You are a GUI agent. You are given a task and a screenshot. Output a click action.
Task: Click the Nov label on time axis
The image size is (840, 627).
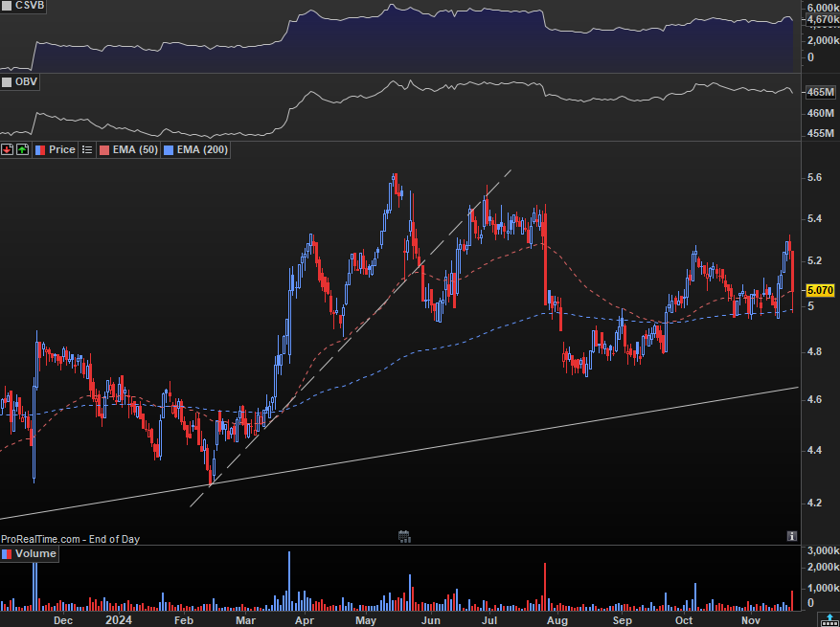751,620
